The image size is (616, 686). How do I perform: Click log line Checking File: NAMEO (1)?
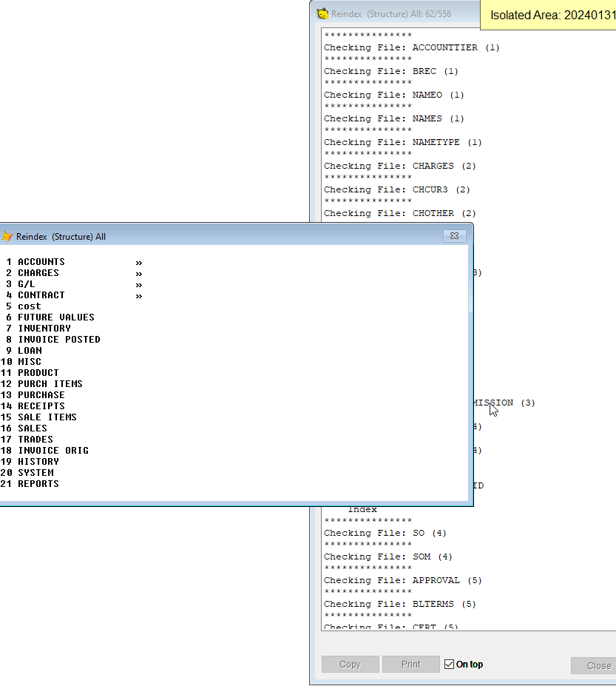tap(394, 95)
